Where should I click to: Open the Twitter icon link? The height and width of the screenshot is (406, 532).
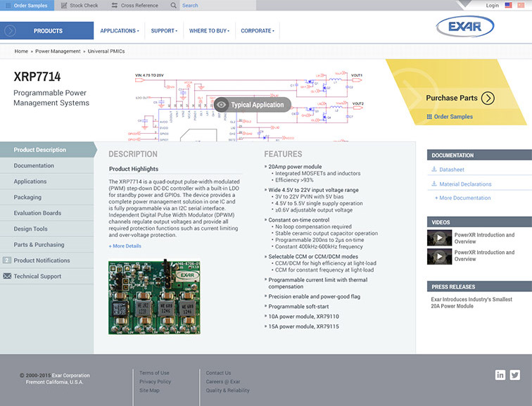point(515,375)
